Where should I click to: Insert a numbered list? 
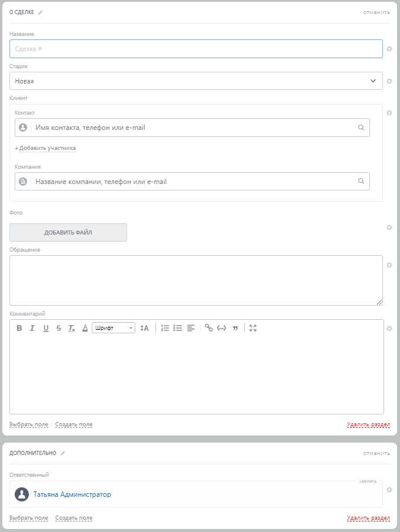tap(165, 328)
